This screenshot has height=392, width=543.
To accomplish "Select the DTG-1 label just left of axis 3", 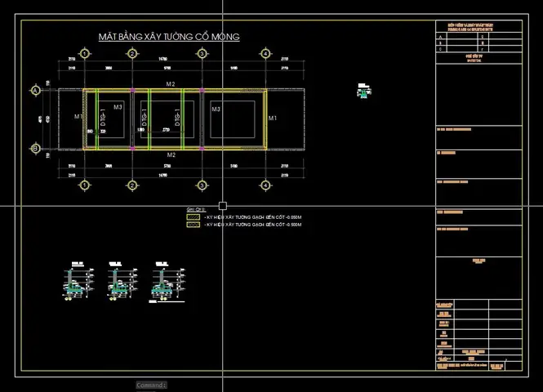I will click(177, 118).
